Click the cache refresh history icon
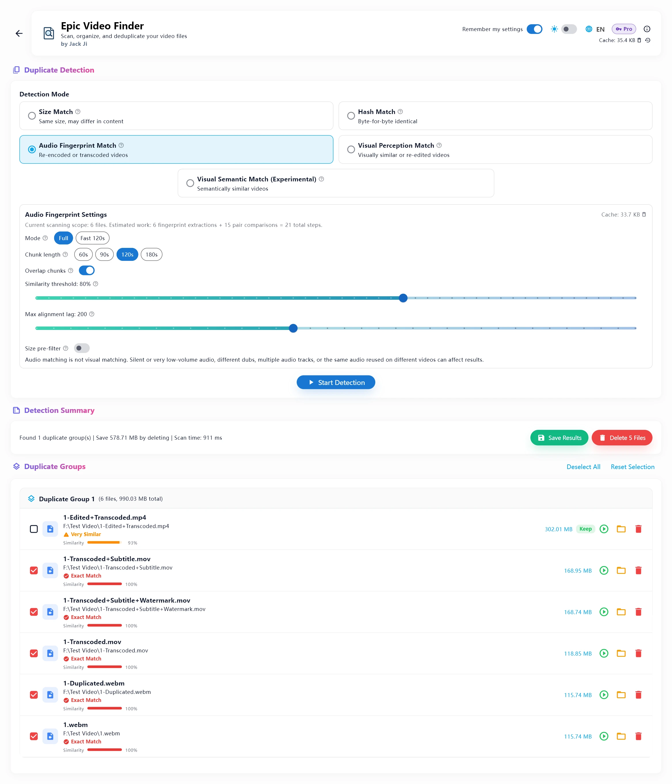The image size is (672, 784). tap(648, 40)
